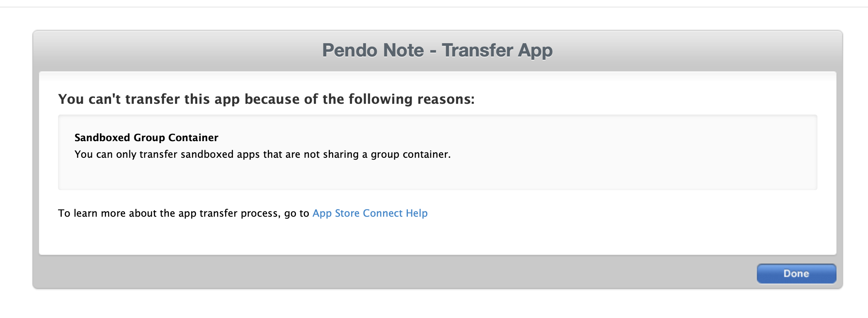Click the 'Pendo Note - Transfer App' title
This screenshot has width=868, height=318.
(437, 50)
